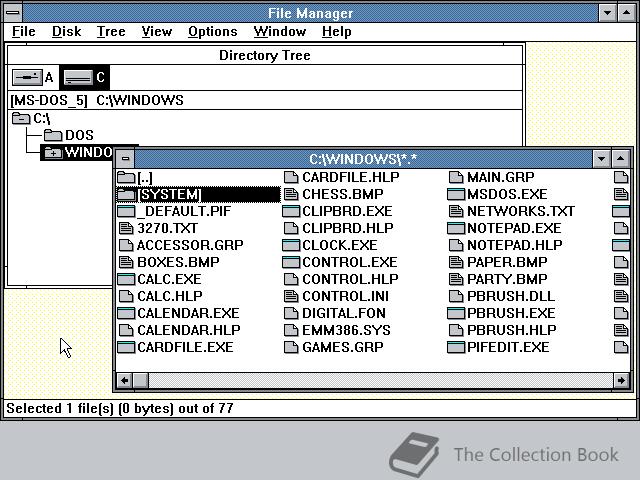Click the CARDFILE.EXE program icon
640x480 pixels.
pyautogui.click(x=126, y=347)
